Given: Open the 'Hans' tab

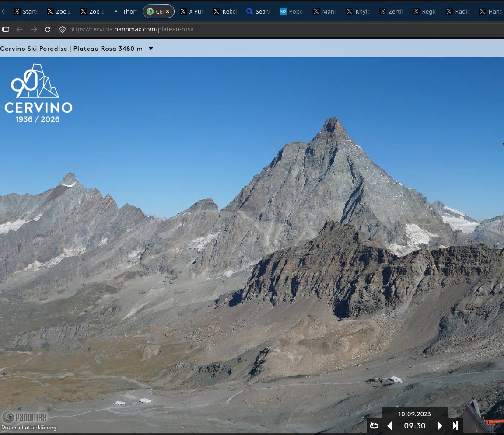Looking at the screenshot, I should point(491,11).
